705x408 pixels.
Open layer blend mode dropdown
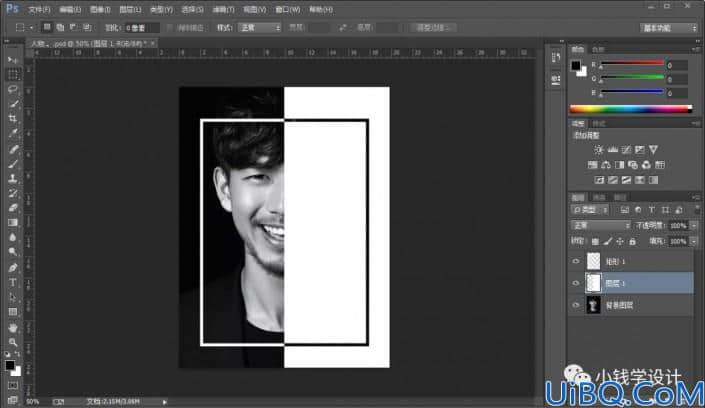coord(600,225)
